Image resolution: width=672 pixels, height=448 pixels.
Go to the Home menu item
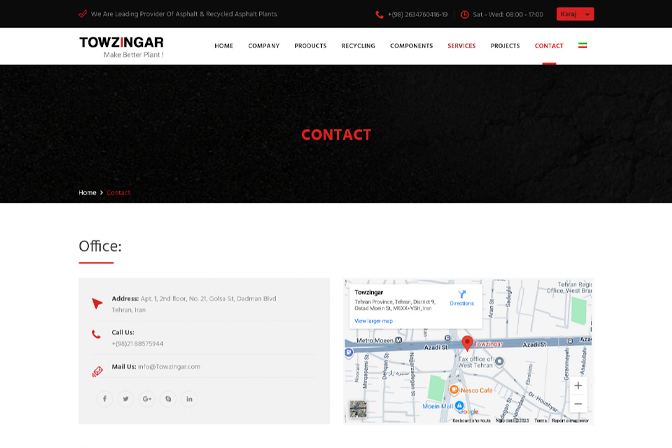(224, 46)
